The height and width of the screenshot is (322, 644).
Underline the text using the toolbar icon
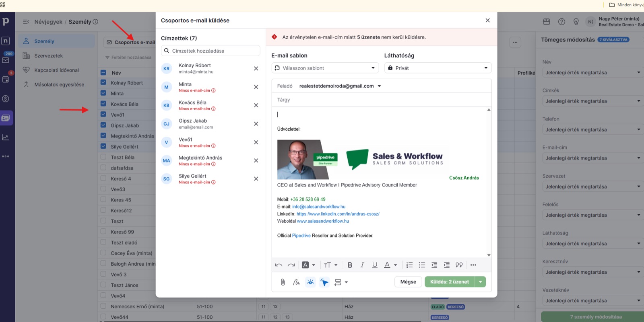[375, 265]
